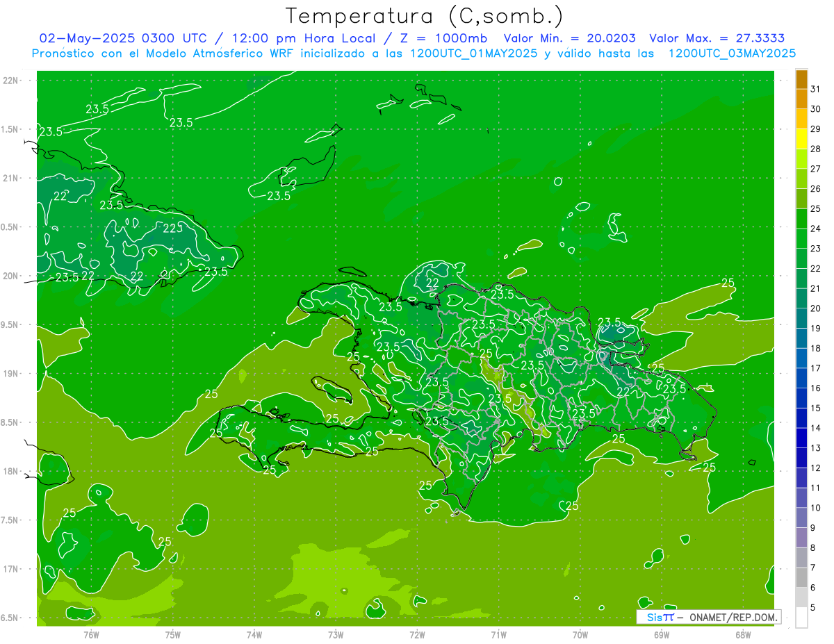
Task: Click the legend scale value "21"
Action: pos(816,288)
